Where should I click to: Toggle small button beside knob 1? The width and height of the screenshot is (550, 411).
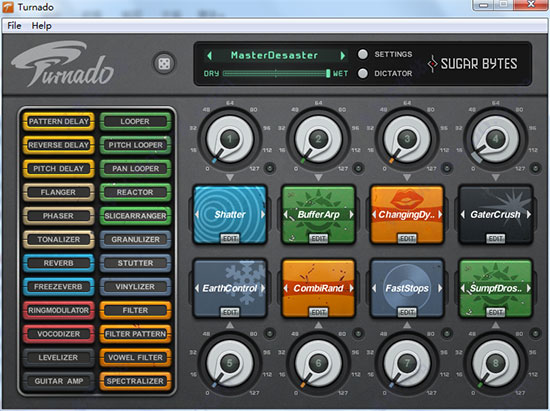point(270,168)
